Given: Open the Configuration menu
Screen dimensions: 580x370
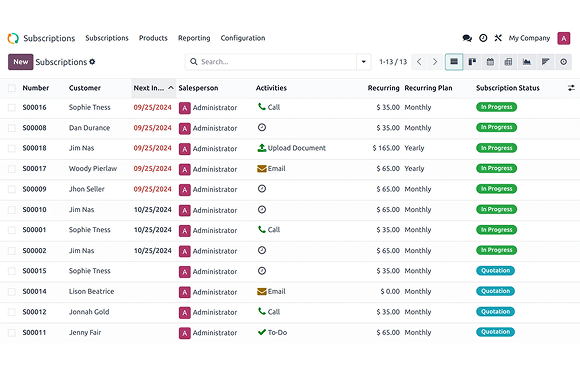Looking at the screenshot, I should (243, 38).
